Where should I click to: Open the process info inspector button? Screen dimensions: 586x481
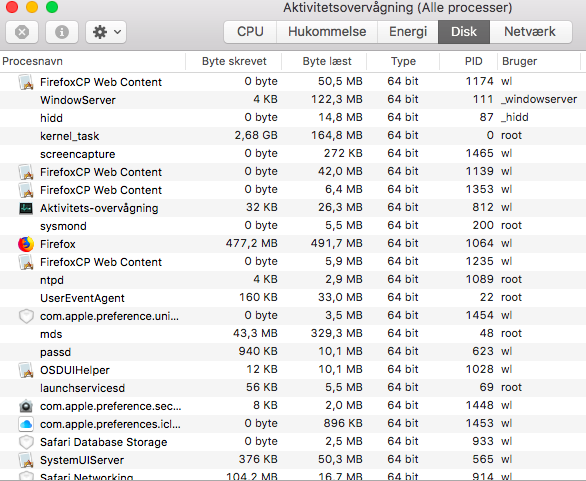click(62, 32)
